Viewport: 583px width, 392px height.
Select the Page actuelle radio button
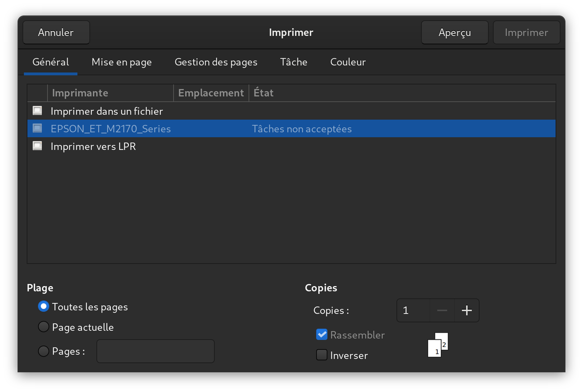(44, 327)
